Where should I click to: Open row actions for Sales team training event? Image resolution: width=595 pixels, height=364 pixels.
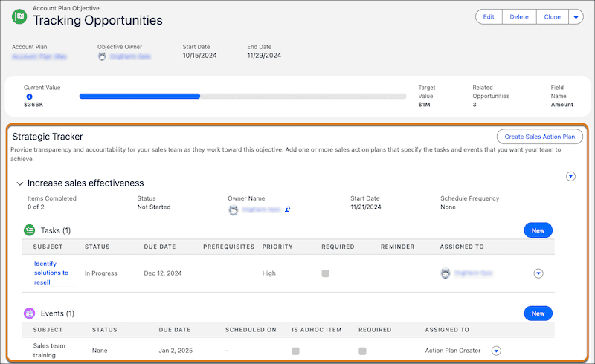click(496, 351)
